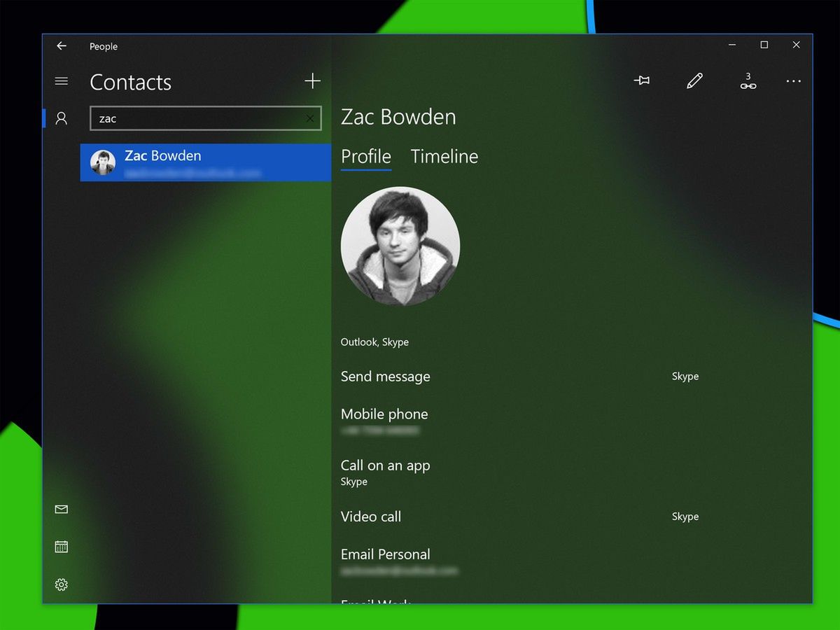Send message to Zac via Skype
Screen dimensions: 840x630
point(385,377)
